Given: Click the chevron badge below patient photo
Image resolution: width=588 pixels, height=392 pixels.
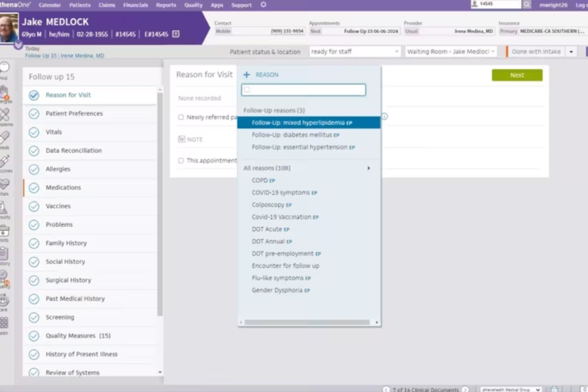Looking at the screenshot, I should [x=18, y=45].
